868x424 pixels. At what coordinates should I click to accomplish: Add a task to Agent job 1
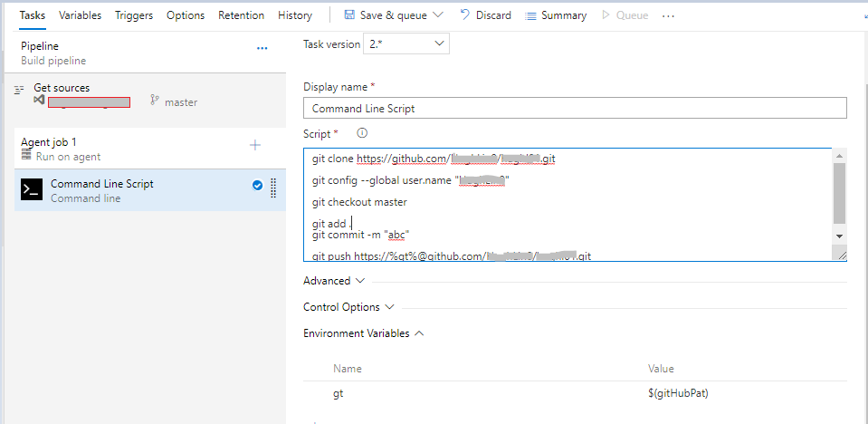[255, 145]
